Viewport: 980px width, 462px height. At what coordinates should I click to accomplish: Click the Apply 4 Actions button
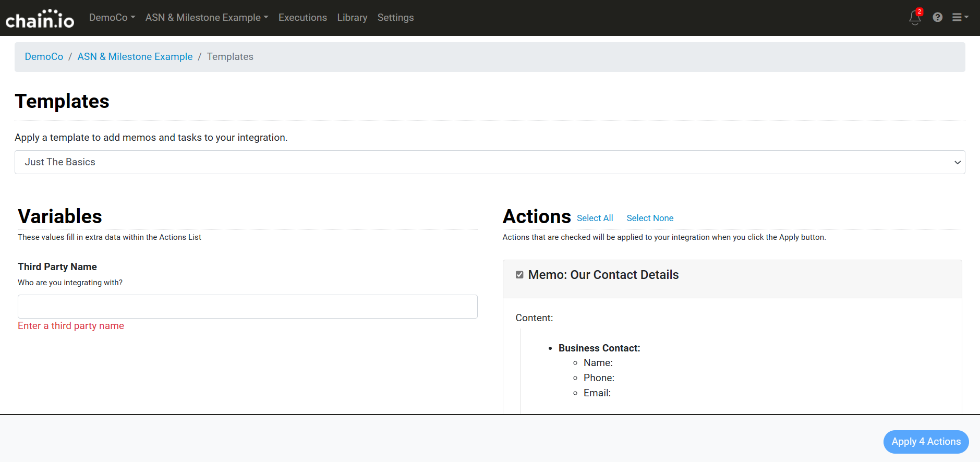tap(926, 442)
